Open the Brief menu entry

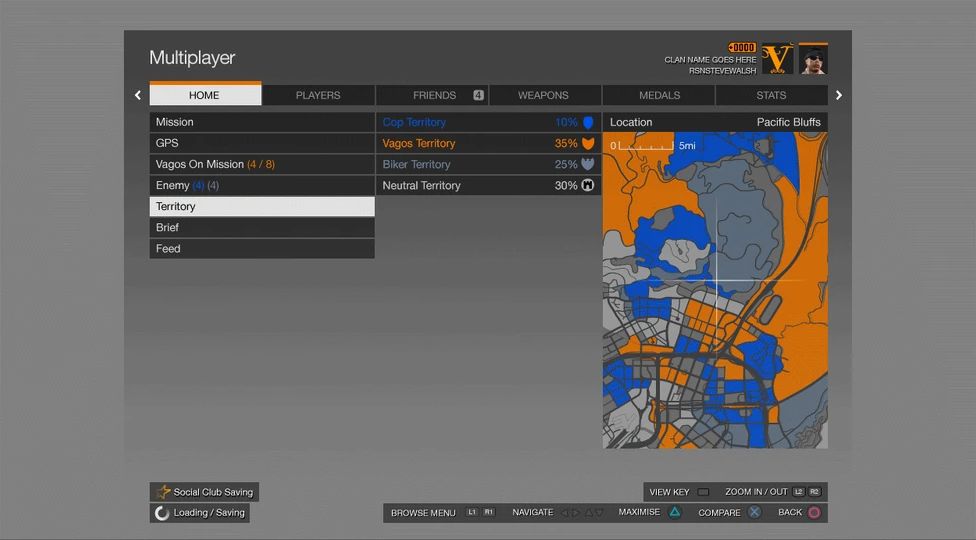coord(262,228)
